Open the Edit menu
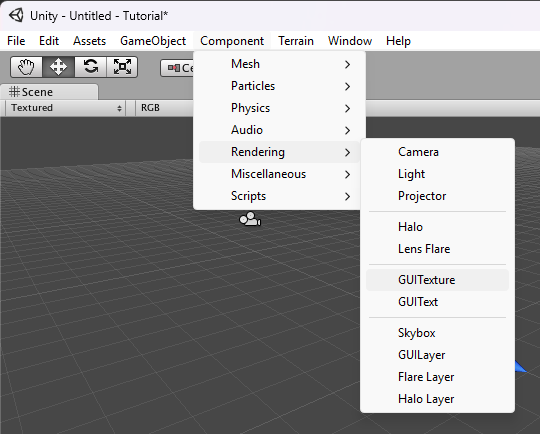 point(49,41)
